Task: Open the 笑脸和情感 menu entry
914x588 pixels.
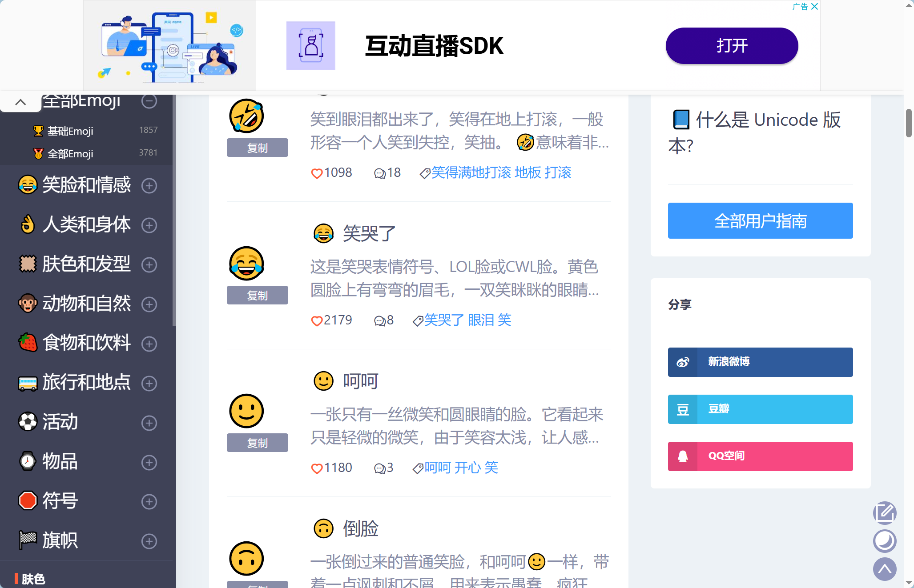Action: 86,185
